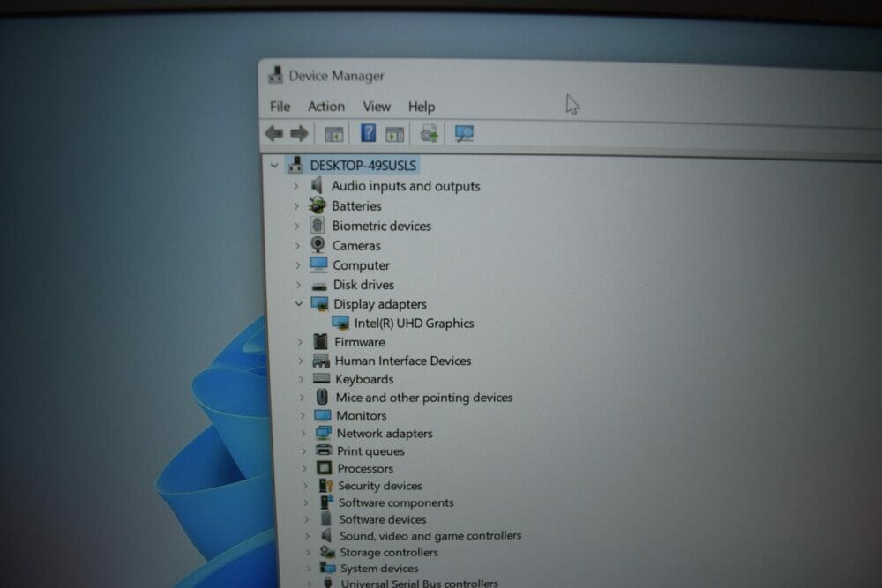Click the Keyboards category icon
This screenshot has height=588, width=882.
coord(322,379)
